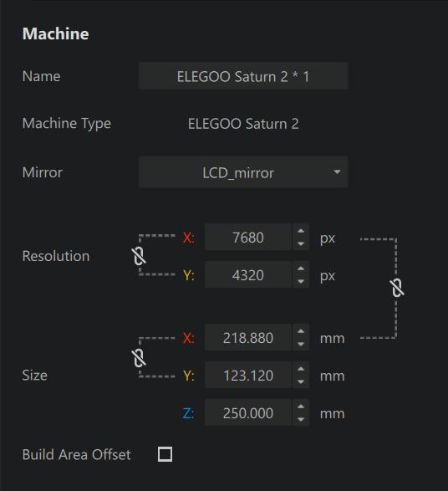Enable the Build Area Offset checkbox
The height and width of the screenshot is (491, 448).
click(165, 454)
